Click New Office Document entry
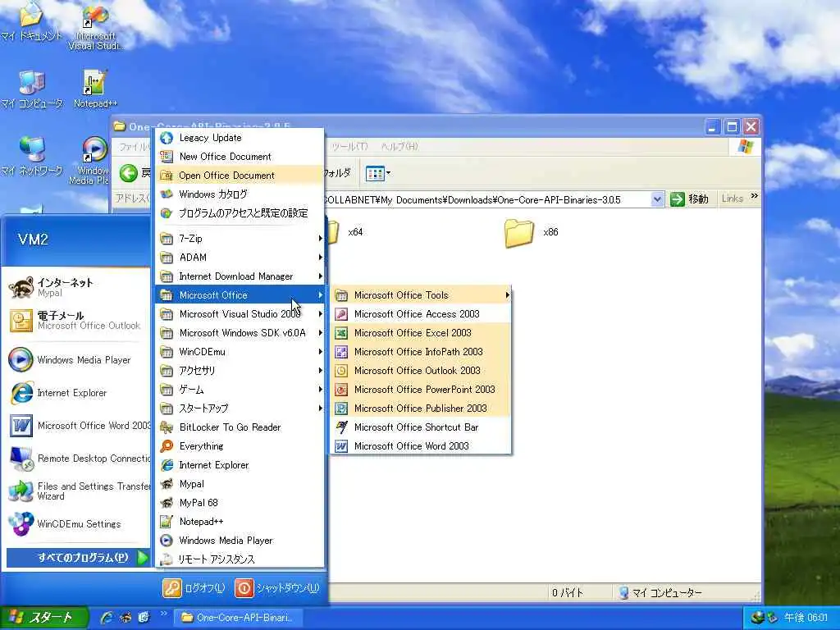The width and height of the screenshot is (840, 630). (x=240, y=157)
